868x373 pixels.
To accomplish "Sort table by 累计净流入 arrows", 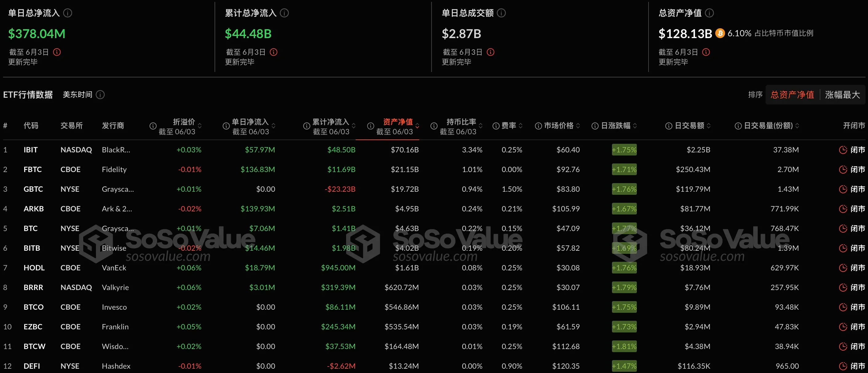I will pyautogui.click(x=354, y=126).
